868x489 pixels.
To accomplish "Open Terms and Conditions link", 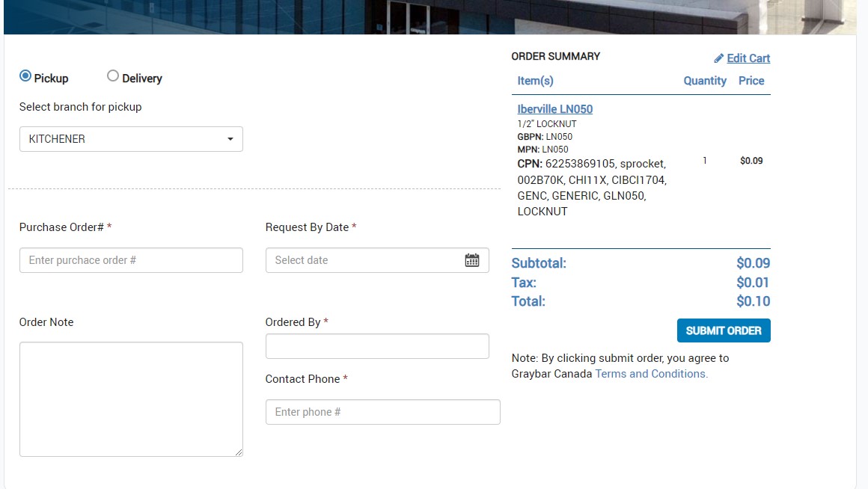I will point(651,374).
